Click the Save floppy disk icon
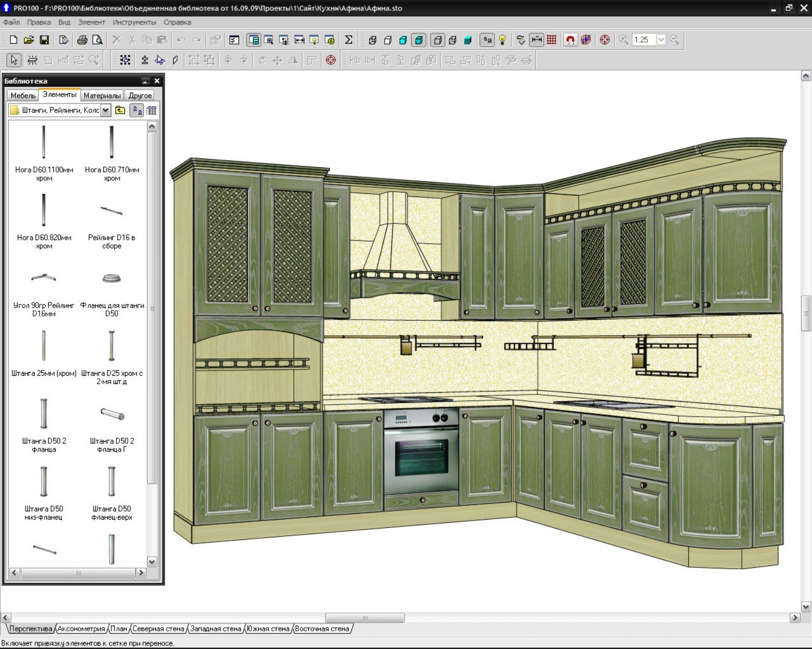This screenshot has height=649, width=812. (x=44, y=40)
